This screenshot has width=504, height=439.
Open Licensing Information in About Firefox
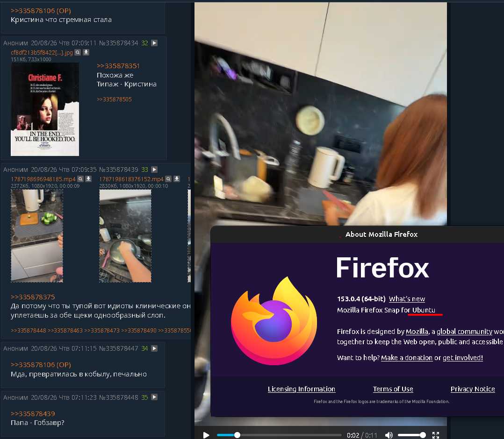click(302, 389)
